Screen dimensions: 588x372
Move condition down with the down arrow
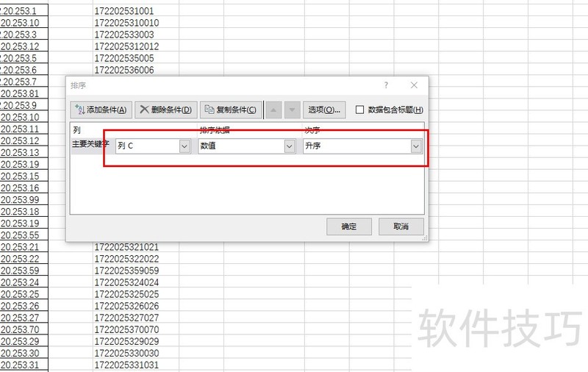coord(292,110)
